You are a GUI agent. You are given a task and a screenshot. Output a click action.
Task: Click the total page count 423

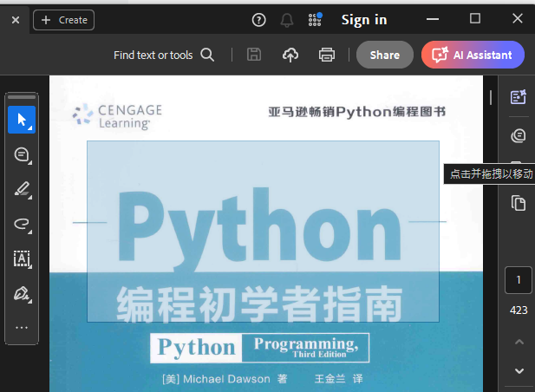click(x=519, y=310)
